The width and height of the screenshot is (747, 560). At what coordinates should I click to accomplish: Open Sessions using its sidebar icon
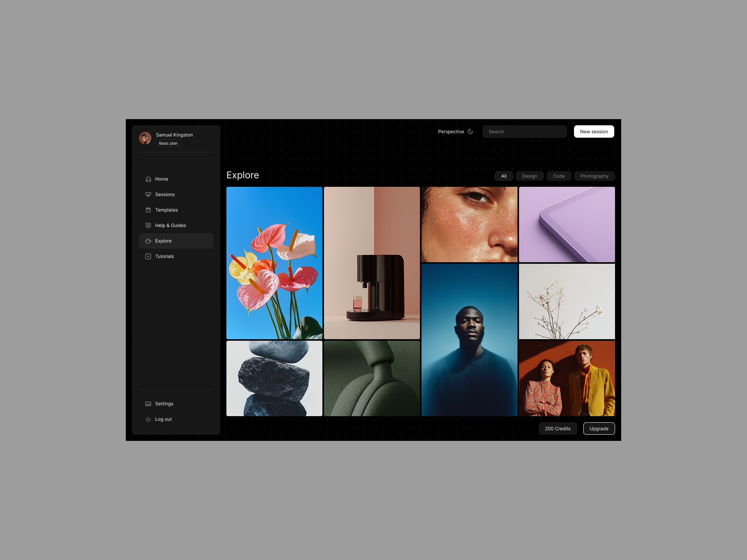click(148, 195)
